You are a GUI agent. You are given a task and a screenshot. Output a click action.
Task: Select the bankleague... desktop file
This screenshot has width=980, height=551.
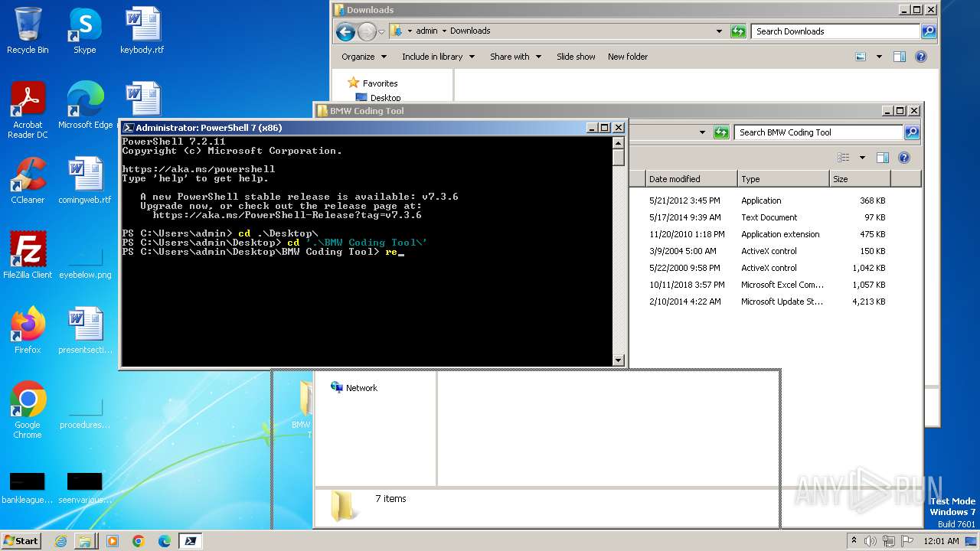(x=28, y=488)
